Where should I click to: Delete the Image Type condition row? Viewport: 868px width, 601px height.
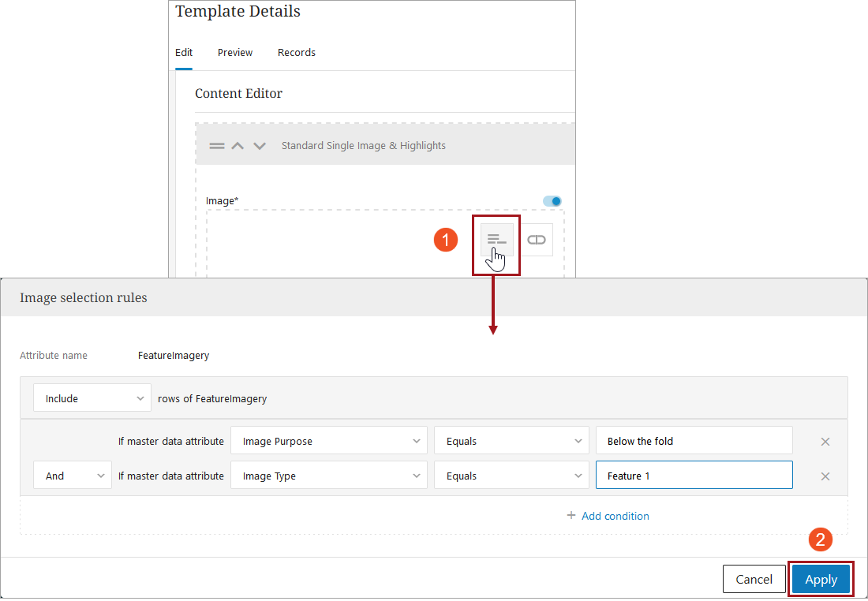tap(825, 476)
